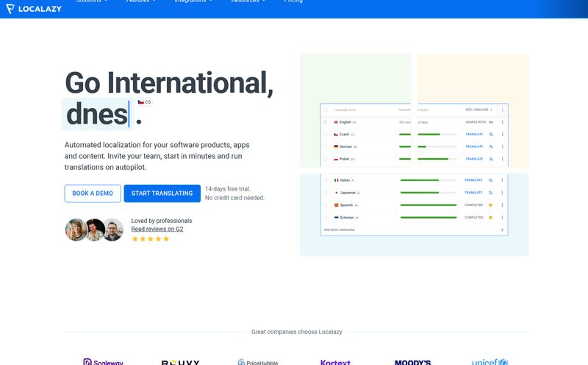
Task: Go to the Pricing page
Action: [293, 1]
